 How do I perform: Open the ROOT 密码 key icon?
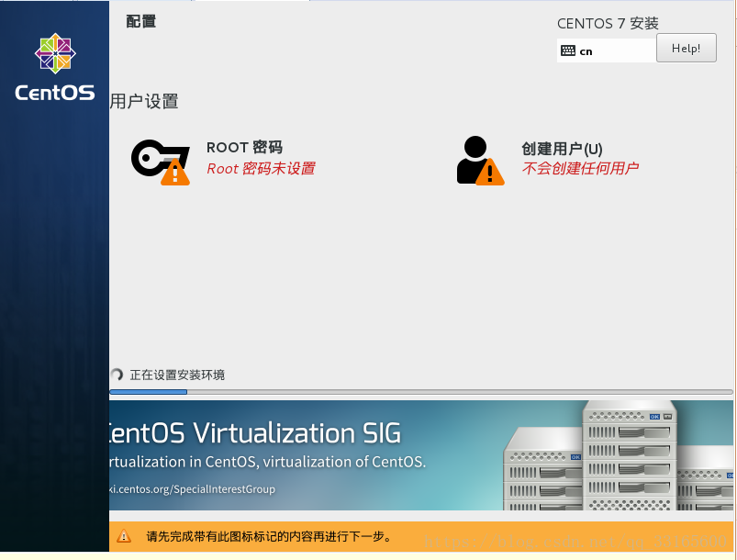tap(161, 162)
